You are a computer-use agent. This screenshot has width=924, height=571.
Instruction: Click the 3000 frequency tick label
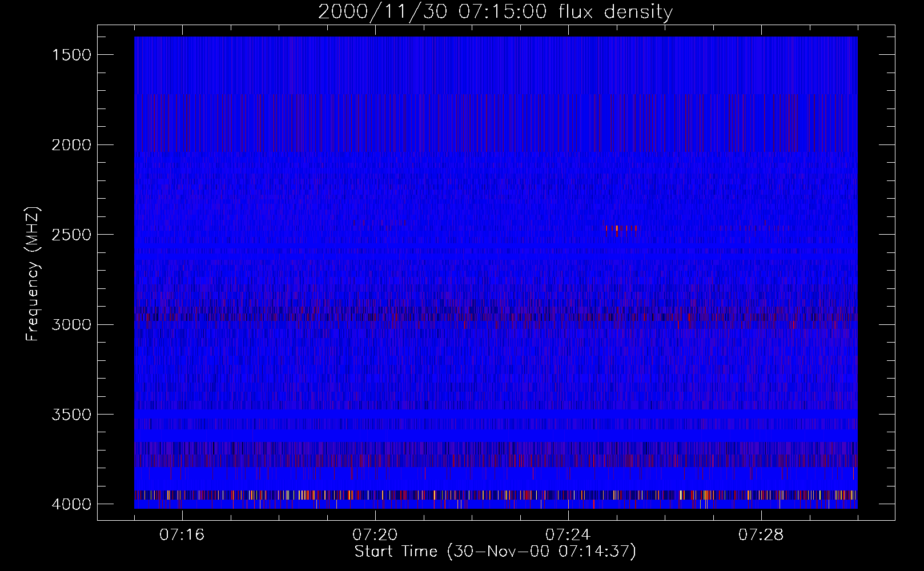71,325
